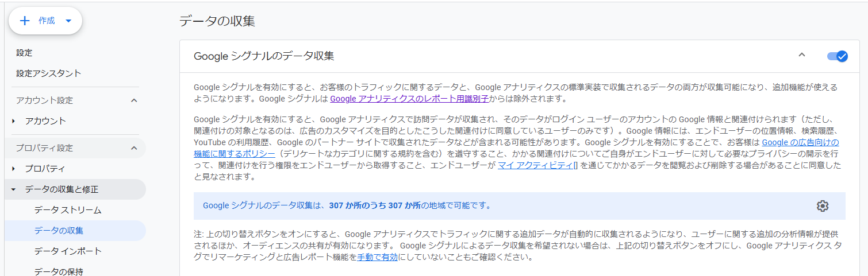Viewport: 868px width, 276px height.
Task: Open the マイ アクティビティ link
Action: 535,166
